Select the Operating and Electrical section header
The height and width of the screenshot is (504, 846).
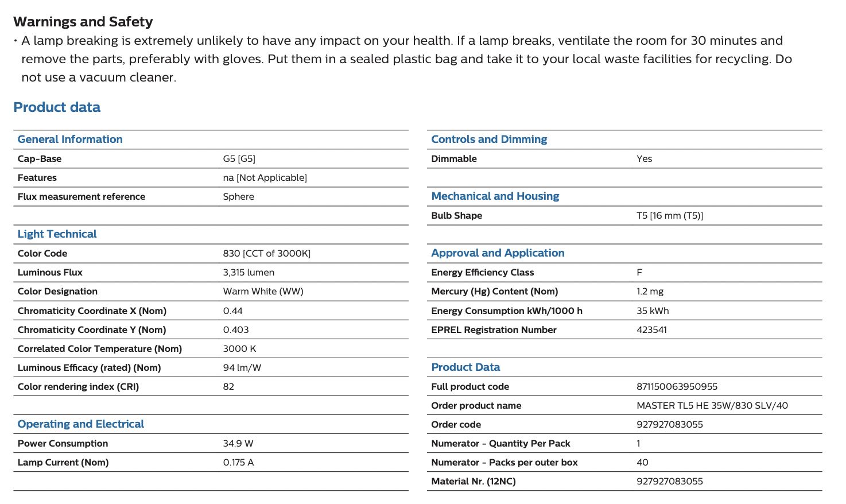point(80,424)
